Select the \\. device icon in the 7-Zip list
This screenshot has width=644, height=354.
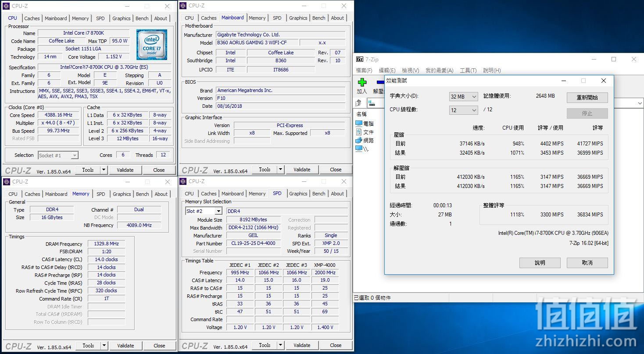click(x=359, y=149)
